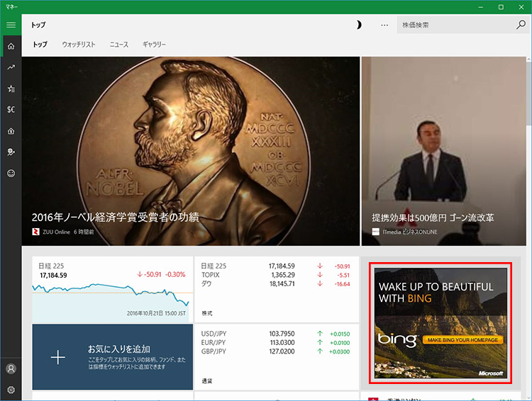Switch to the ウォッチリスト tab
The width and height of the screenshot is (532, 401).
click(x=78, y=45)
